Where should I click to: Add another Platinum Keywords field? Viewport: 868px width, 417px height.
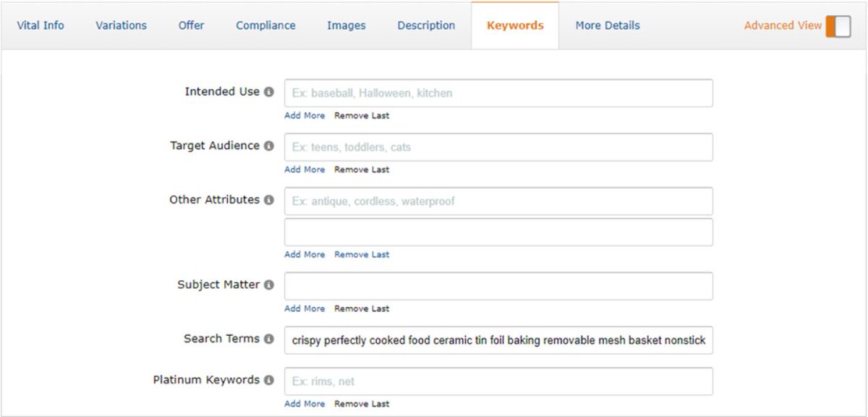click(x=305, y=403)
